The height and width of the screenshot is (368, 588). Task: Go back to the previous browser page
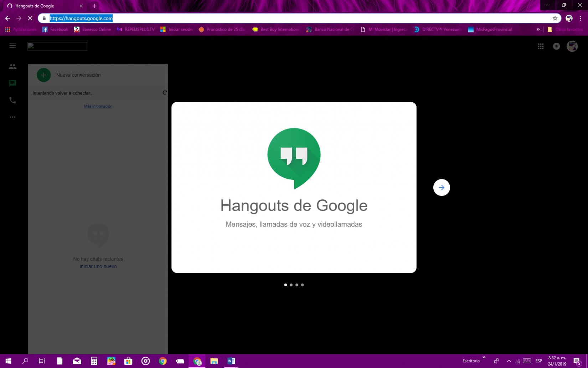point(8,18)
